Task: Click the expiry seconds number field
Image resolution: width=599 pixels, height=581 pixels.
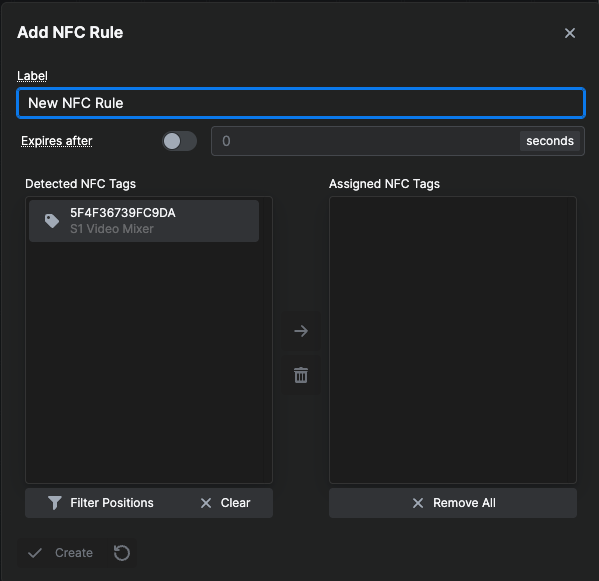Action: [365, 141]
